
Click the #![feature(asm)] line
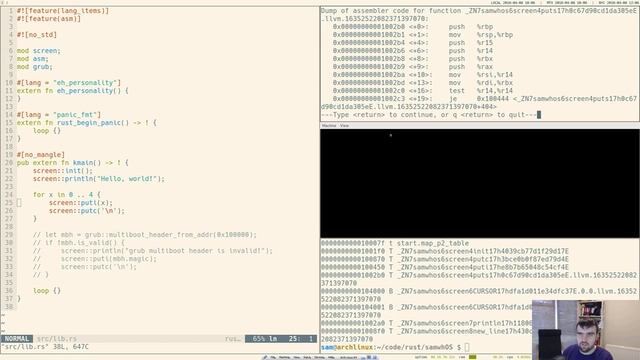49,19
